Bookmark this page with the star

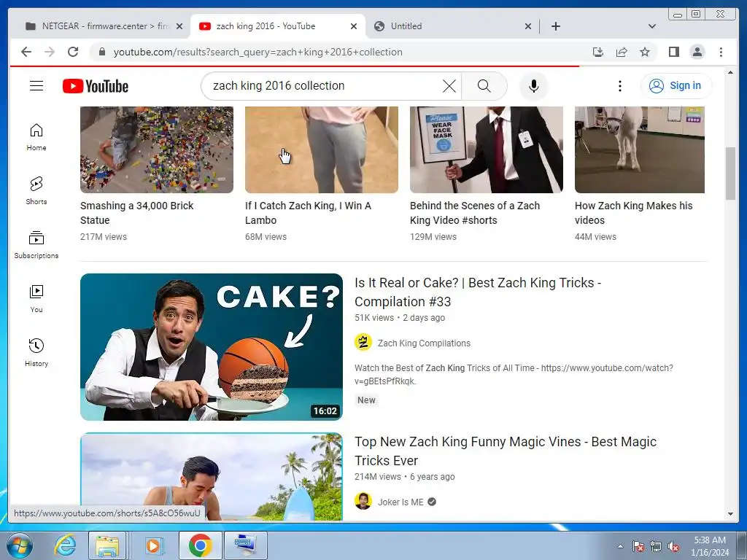click(x=645, y=52)
